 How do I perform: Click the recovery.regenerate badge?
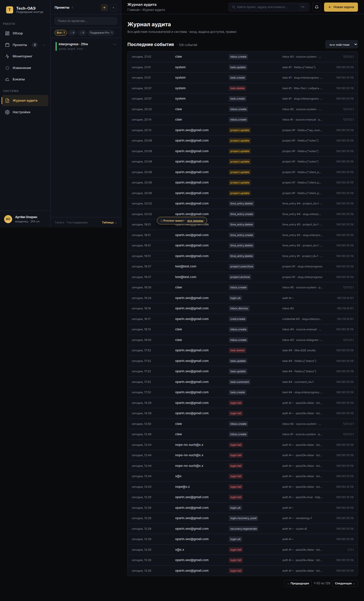click(x=243, y=529)
